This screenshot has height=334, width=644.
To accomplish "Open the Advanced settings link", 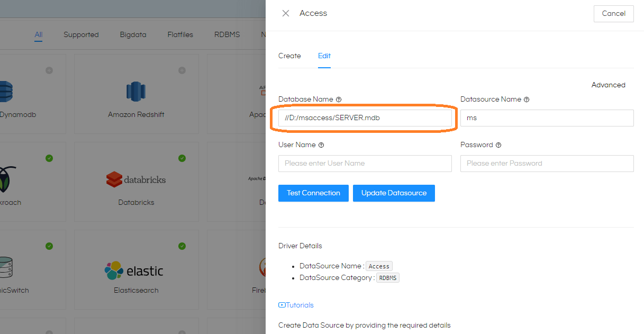I will pos(609,85).
